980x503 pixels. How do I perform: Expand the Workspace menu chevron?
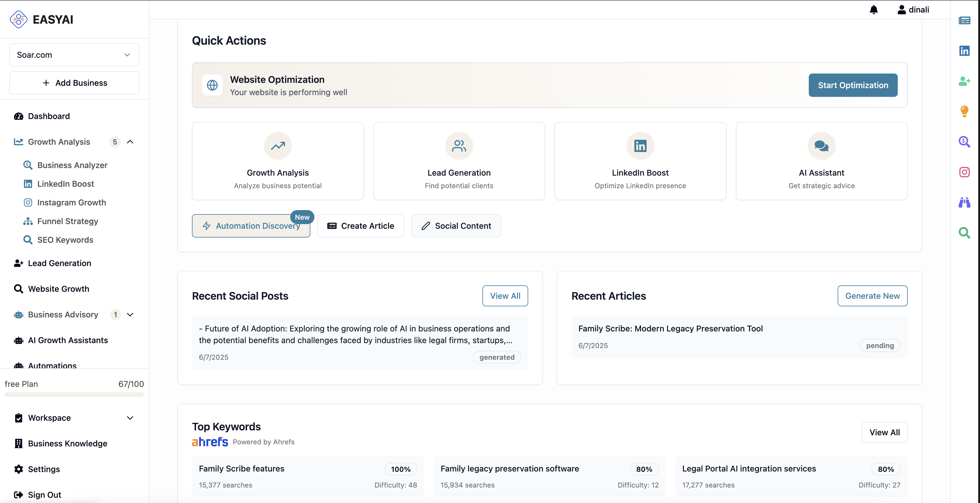tap(130, 418)
